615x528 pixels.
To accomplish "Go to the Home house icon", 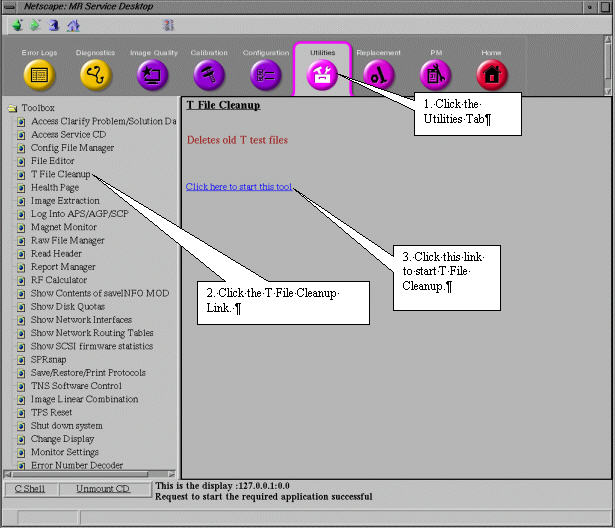I will [491, 74].
